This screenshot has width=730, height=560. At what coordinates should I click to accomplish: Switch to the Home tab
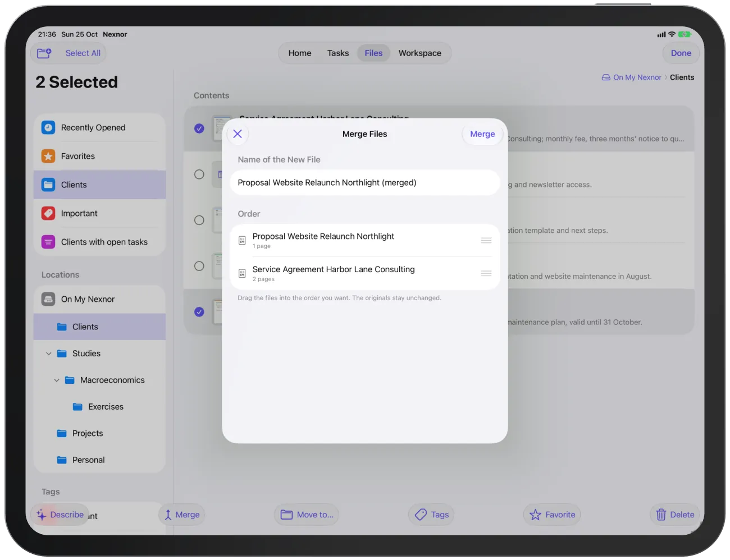[300, 53]
